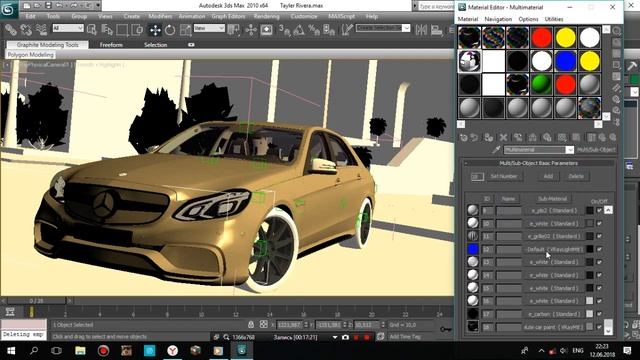Select the Scale transform tool
The image size is (640, 360).
pos(185,30)
